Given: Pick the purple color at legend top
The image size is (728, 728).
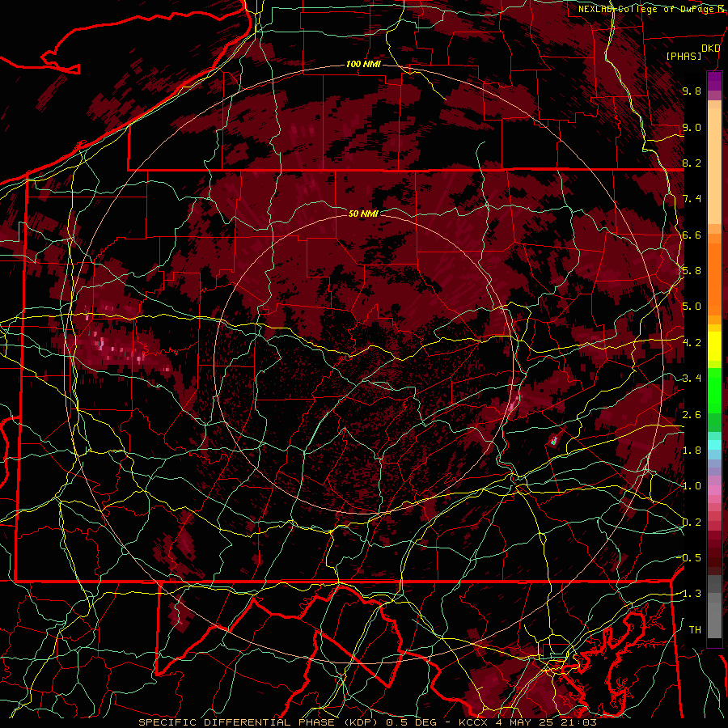Looking at the screenshot, I should pos(714,81).
